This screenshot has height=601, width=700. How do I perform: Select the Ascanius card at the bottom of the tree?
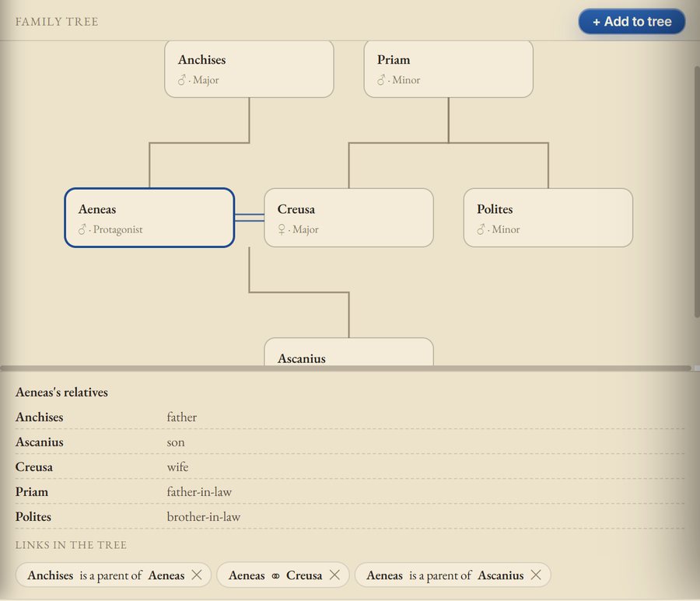click(348, 352)
